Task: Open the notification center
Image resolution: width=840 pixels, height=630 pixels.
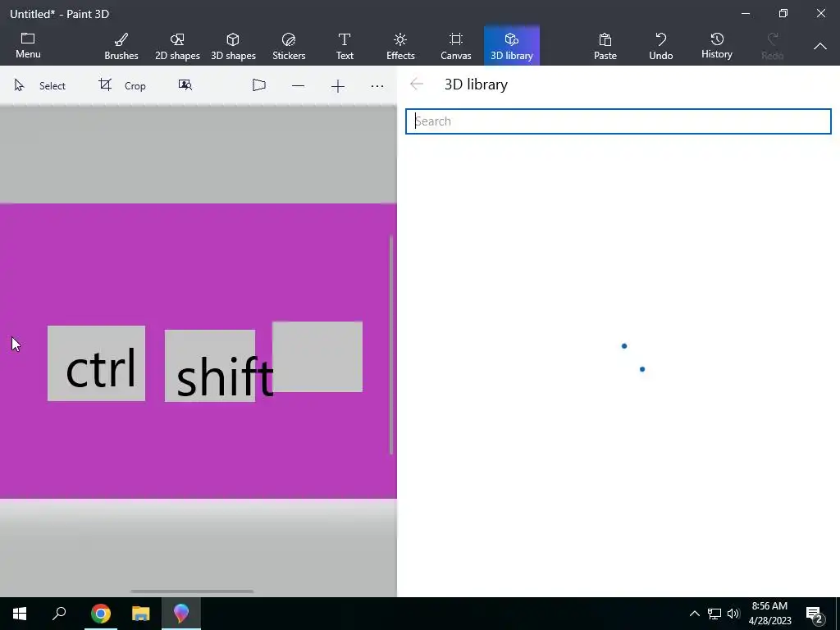Action: coord(815,614)
